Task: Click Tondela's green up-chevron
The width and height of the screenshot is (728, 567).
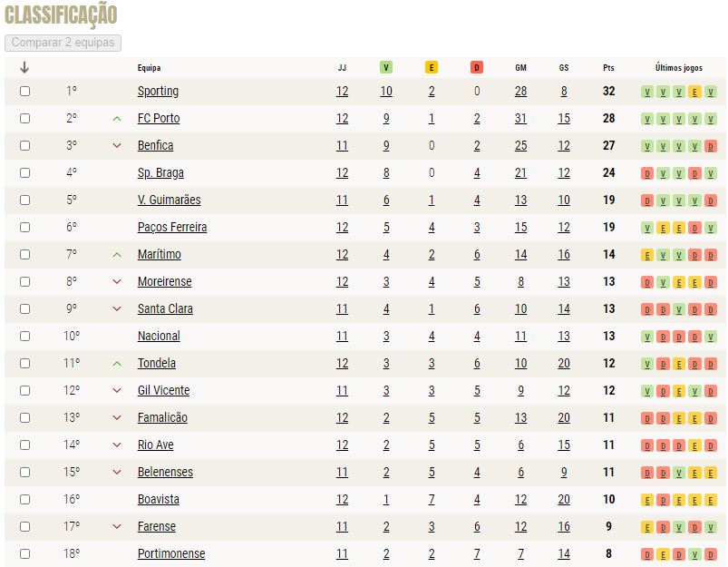Action: (x=117, y=364)
